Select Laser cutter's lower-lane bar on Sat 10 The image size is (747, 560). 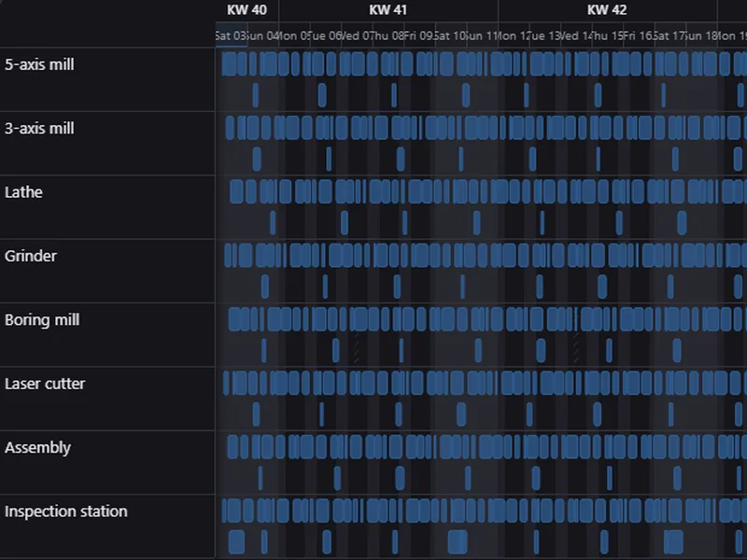pos(461,414)
